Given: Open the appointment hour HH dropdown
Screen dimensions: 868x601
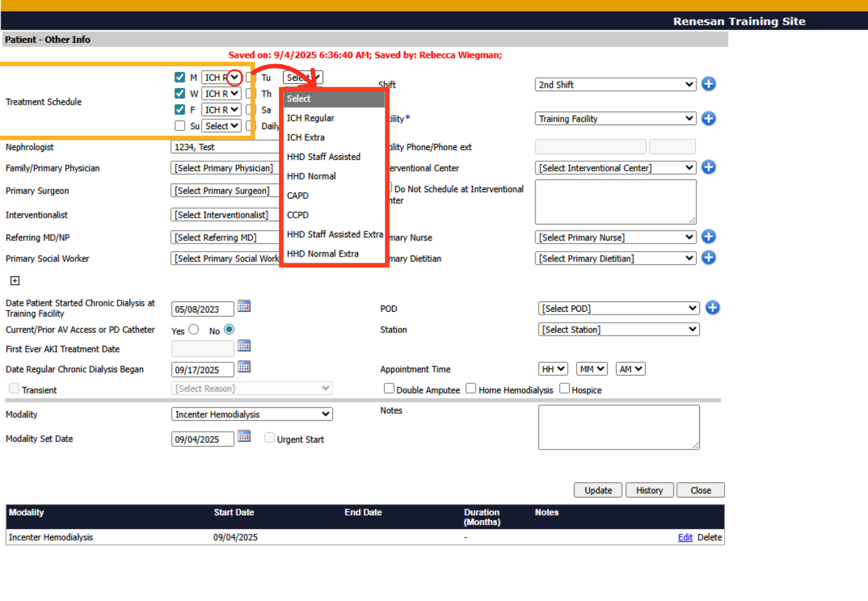Looking at the screenshot, I should [x=553, y=369].
